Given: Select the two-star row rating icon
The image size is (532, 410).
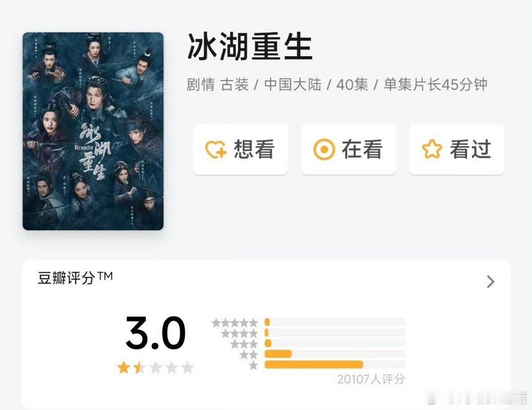Looking at the screenshot, I should [249, 355].
